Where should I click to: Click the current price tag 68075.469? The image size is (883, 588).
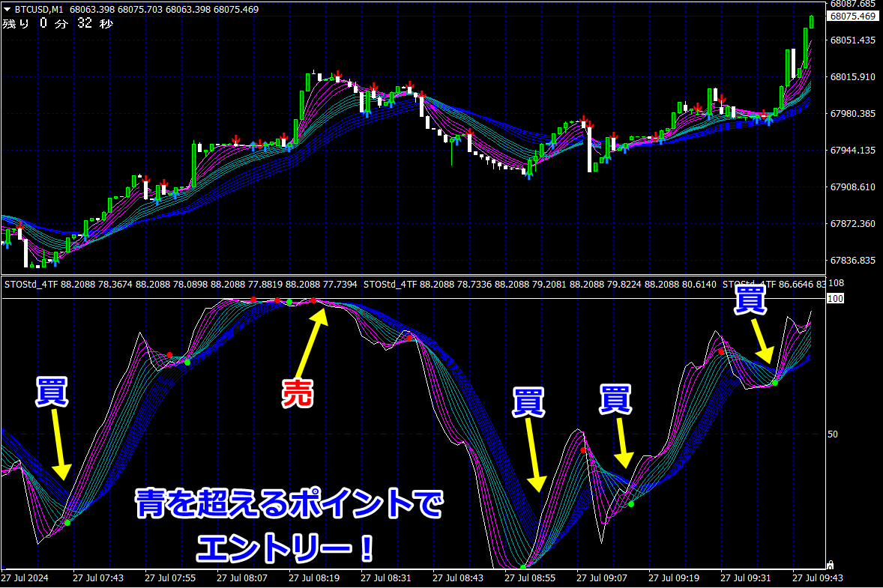click(x=852, y=16)
